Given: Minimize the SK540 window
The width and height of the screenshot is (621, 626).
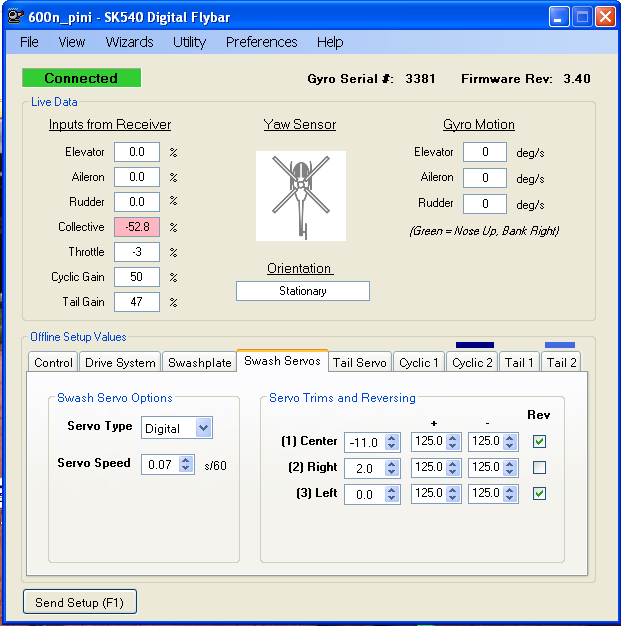Looking at the screenshot, I should coord(559,17).
